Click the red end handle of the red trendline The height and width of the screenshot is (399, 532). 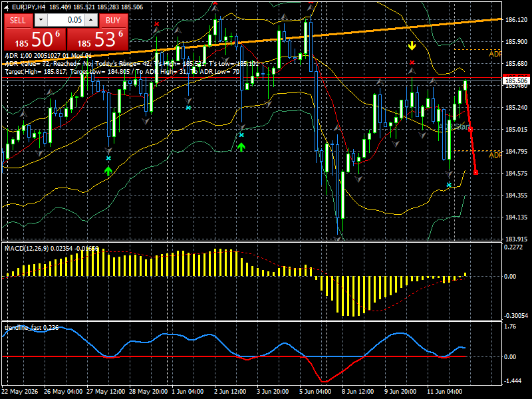[475, 173]
